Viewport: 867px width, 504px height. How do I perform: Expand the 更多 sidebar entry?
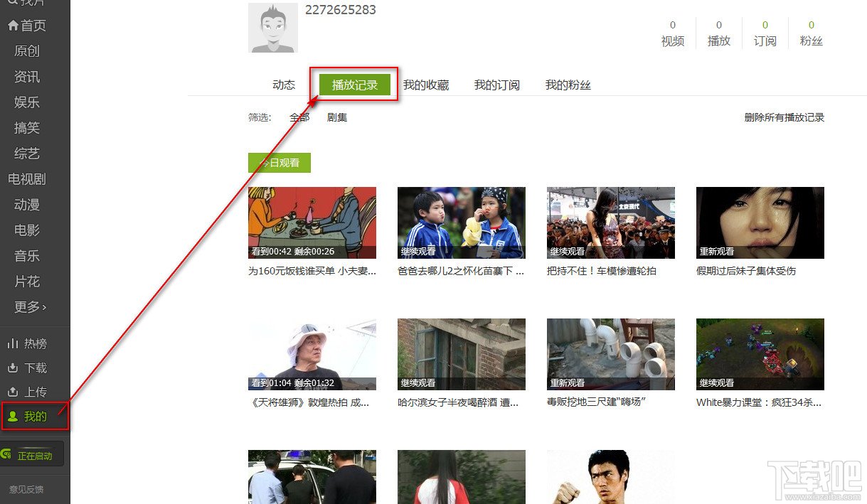pyautogui.click(x=28, y=306)
